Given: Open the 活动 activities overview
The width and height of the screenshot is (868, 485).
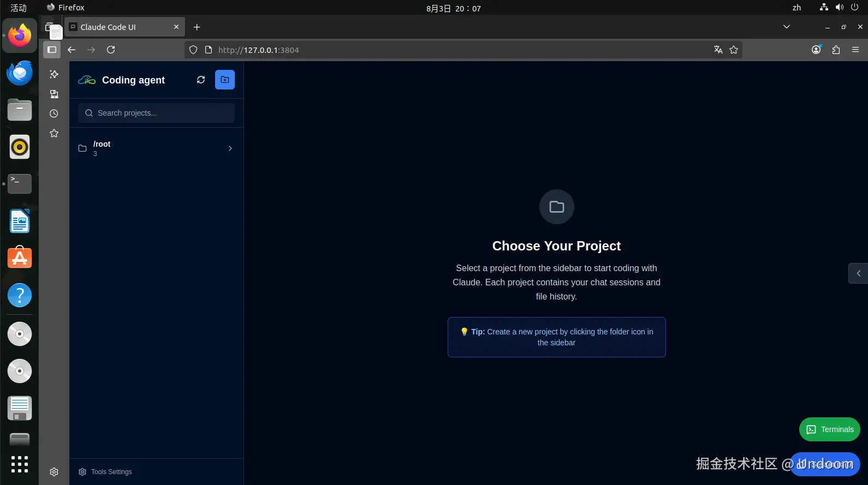Looking at the screenshot, I should (19, 8).
